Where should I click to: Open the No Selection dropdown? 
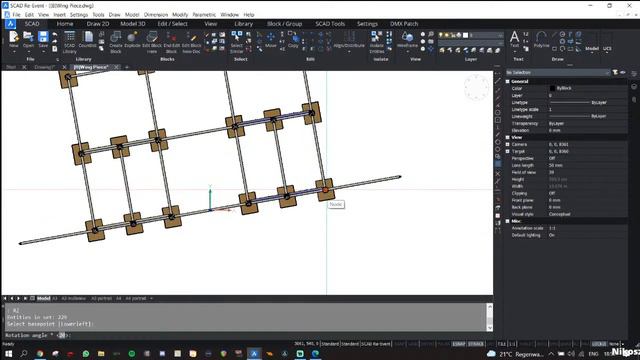coord(558,73)
